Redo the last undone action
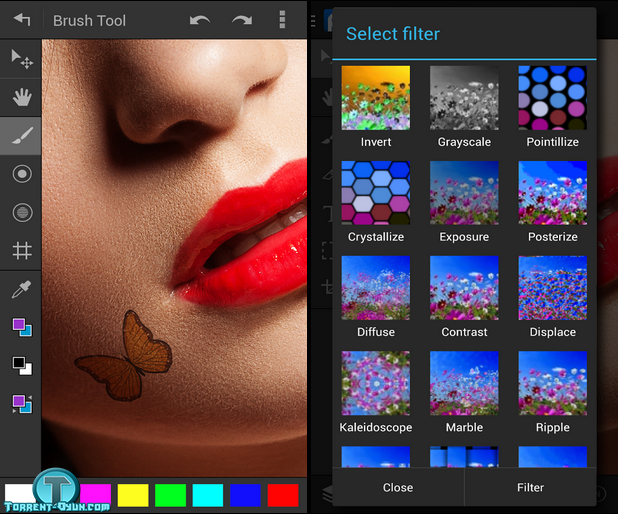The image size is (618, 514). 242,20
